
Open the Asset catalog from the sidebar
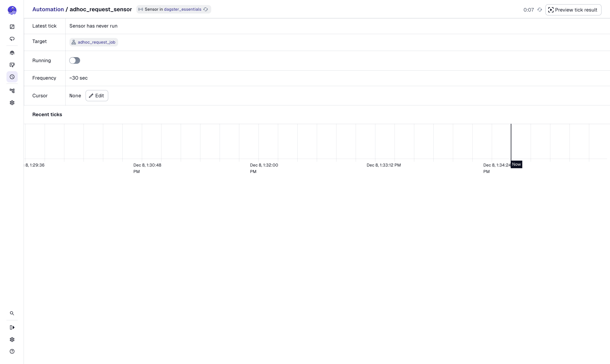(x=12, y=27)
